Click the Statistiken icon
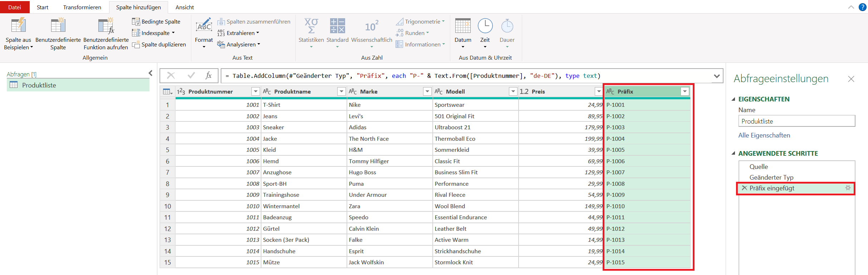The width and height of the screenshot is (868, 275). 311,26
